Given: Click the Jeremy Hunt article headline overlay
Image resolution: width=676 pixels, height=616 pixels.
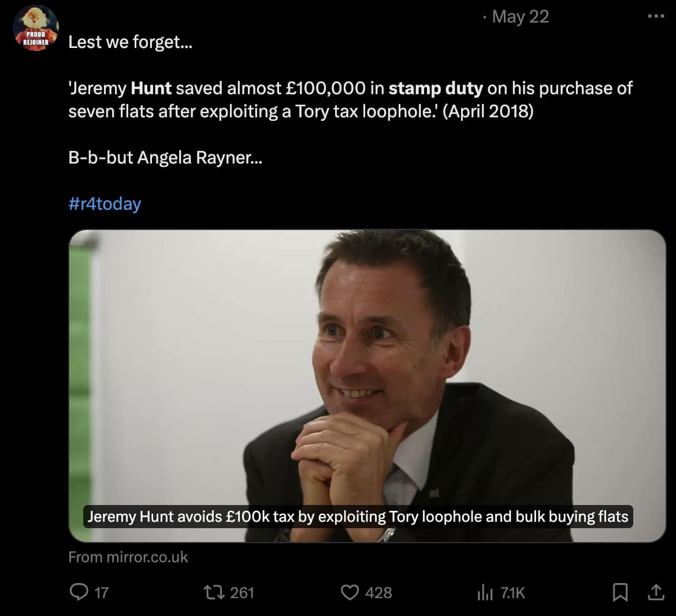Looking at the screenshot, I should (358, 517).
